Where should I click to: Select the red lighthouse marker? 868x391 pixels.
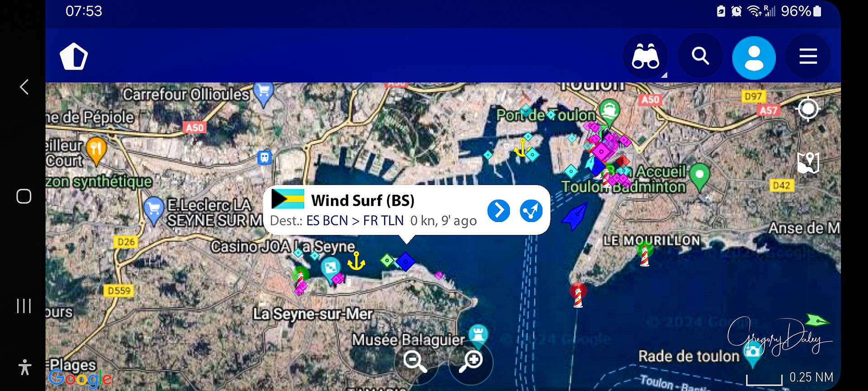(x=578, y=295)
